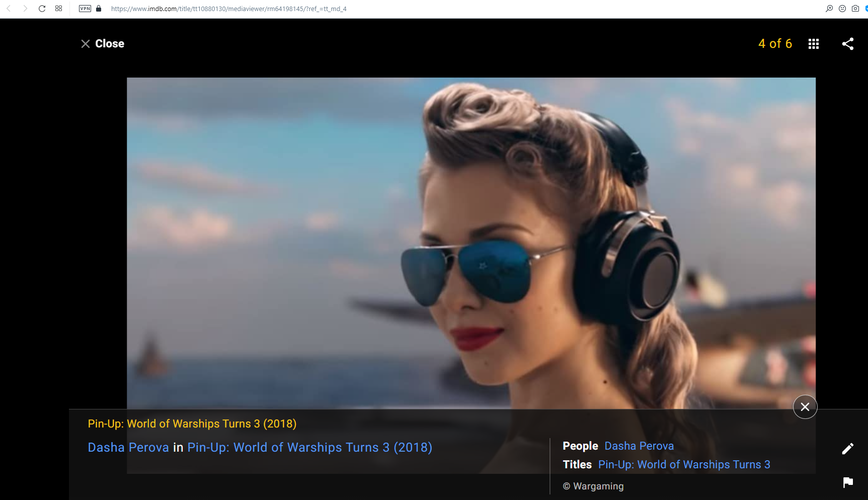
Task: Click the magnifier icon in browser toolbar
Action: tap(829, 9)
